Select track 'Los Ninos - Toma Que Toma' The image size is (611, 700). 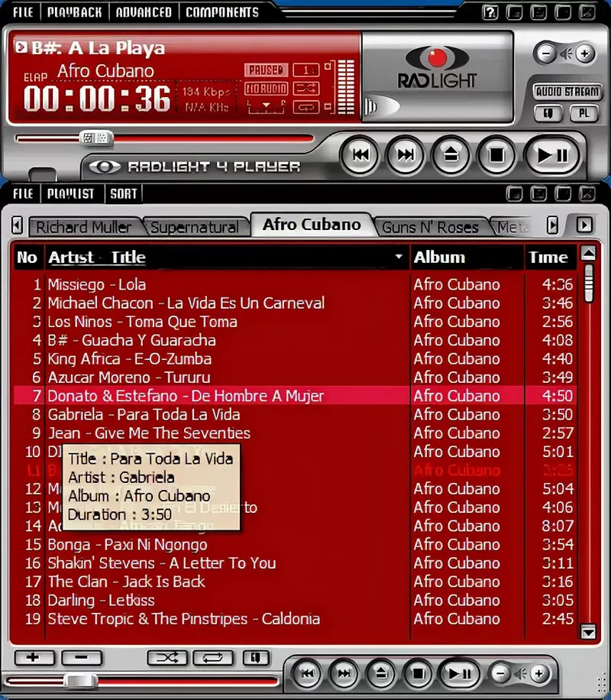click(295, 322)
